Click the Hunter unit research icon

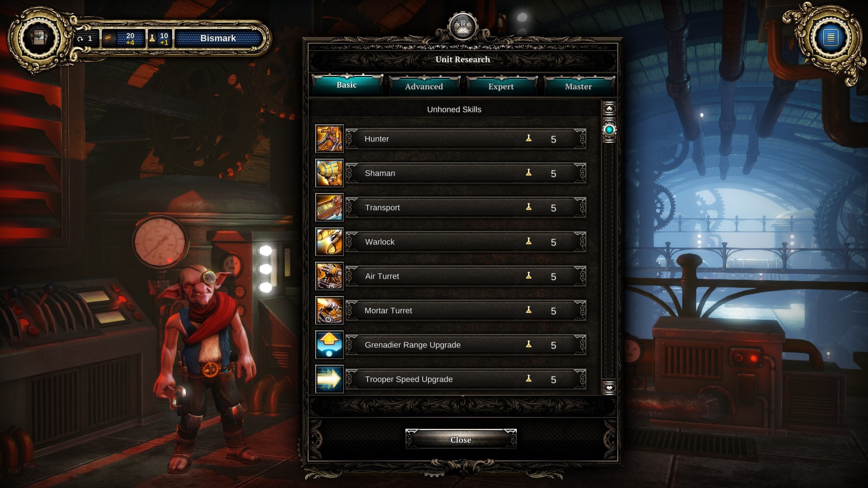click(x=329, y=138)
